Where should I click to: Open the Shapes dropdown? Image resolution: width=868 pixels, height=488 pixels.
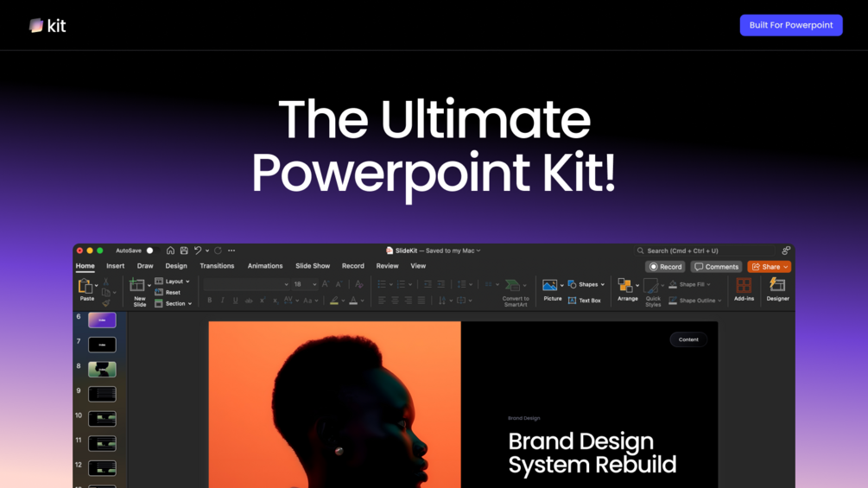tap(586, 284)
